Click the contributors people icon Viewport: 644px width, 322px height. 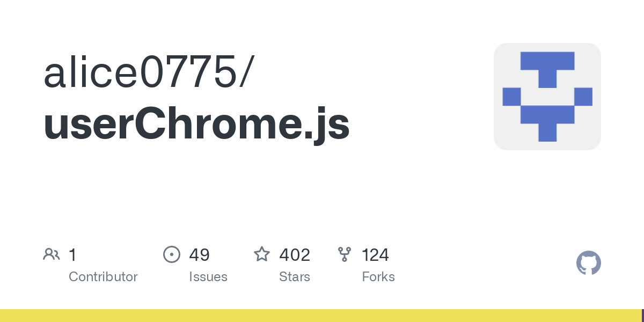coord(52,254)
